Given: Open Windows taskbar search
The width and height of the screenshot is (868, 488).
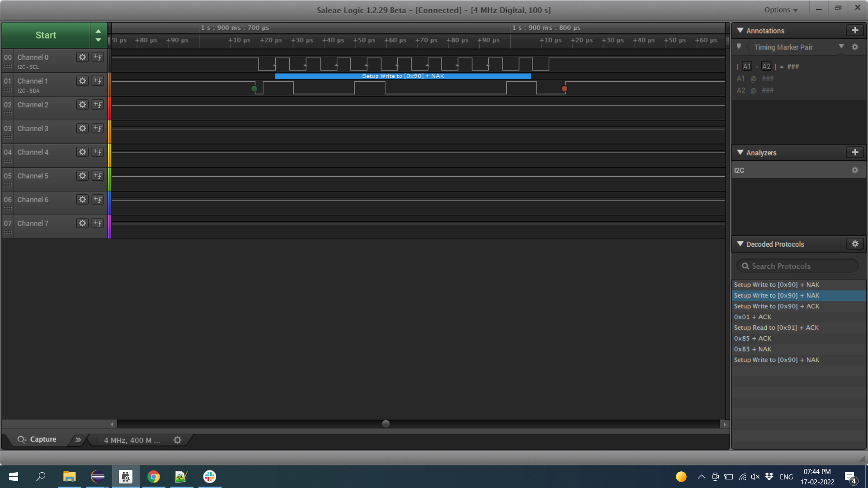Looking at the screenshot, I should [41, 477].
